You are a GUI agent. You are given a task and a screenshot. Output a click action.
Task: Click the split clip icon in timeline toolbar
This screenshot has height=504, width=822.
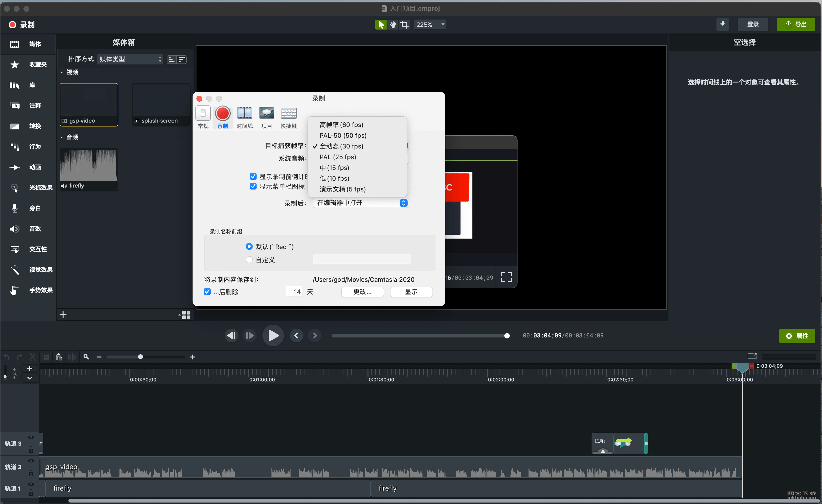tap(72, 357)
